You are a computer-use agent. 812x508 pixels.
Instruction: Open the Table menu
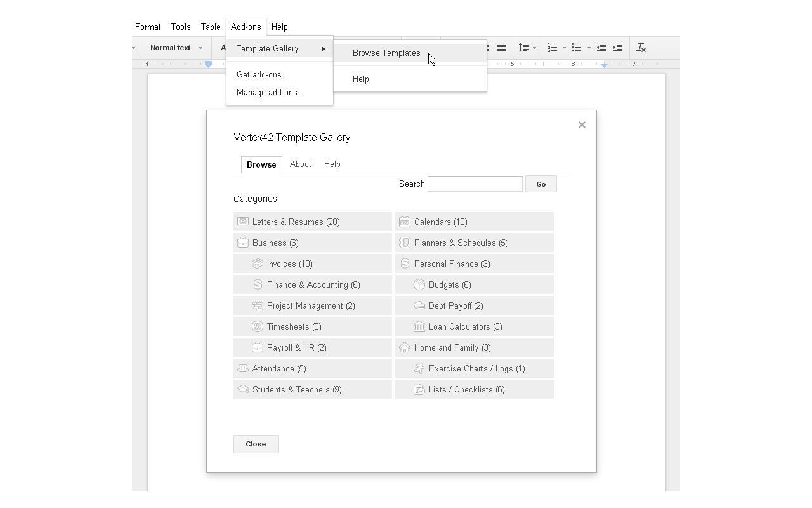click(211, 27)
